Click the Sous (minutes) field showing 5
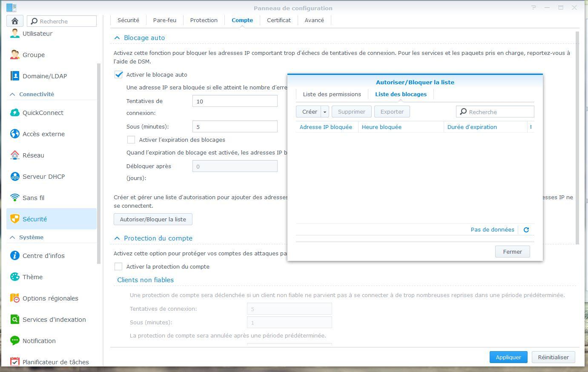The height and width of the screenshot is (372, 588). 235,126
